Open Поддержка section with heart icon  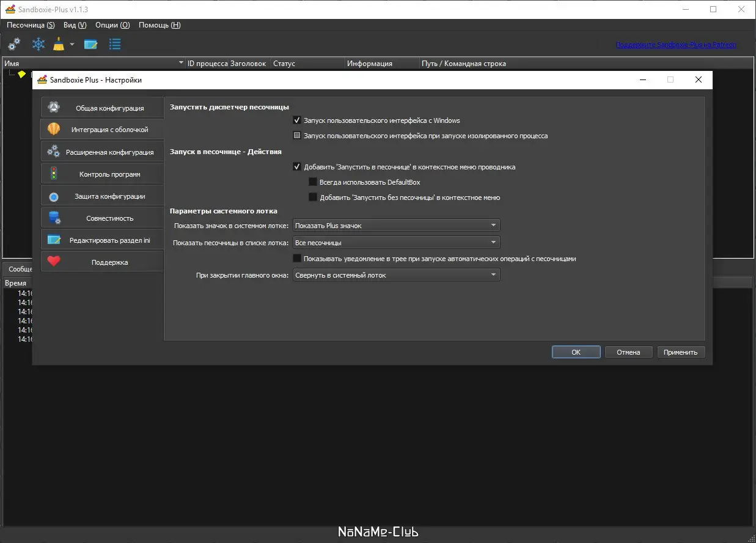click(x=102, y=262)
